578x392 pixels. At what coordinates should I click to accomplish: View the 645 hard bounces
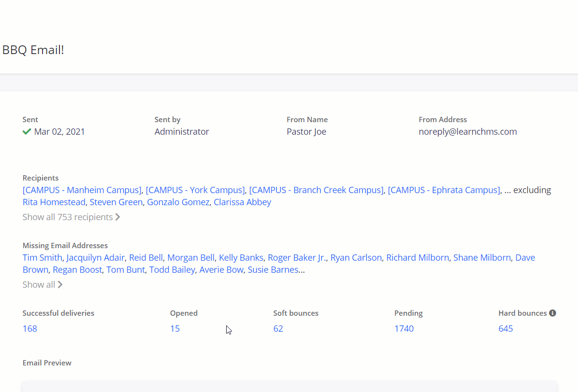[x=506, y=329]
